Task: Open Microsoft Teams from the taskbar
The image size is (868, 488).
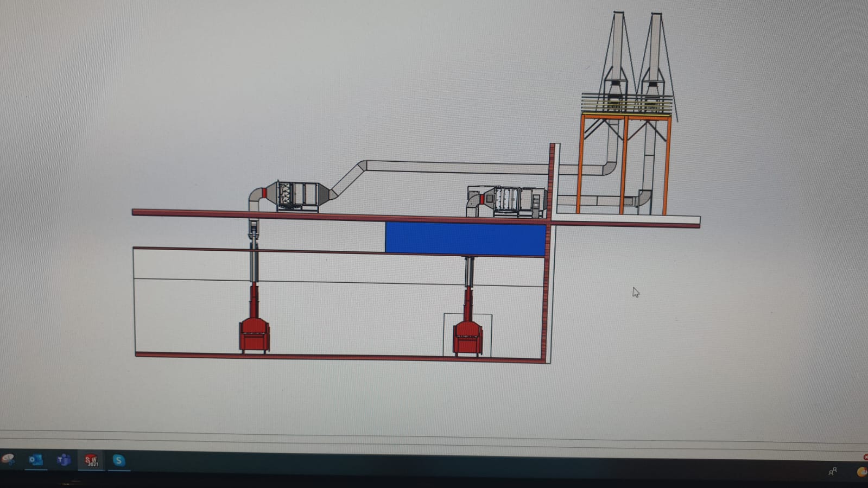Action: (64, 460)
